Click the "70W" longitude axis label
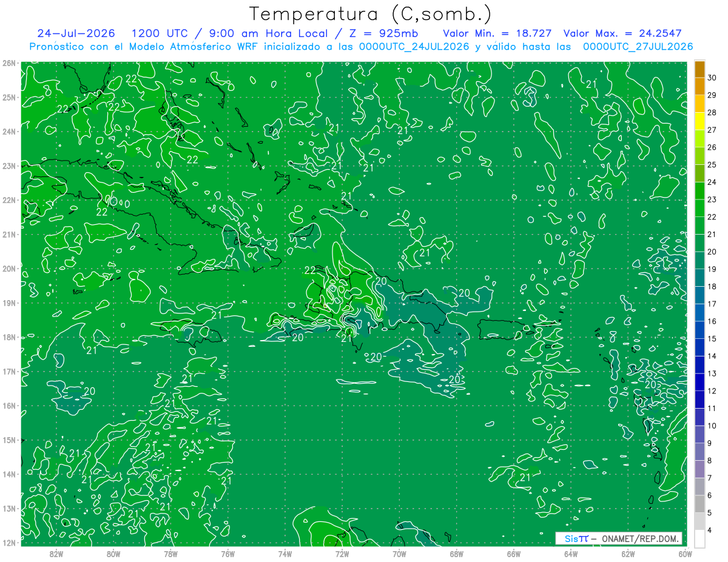Viewport: 728px width, 562px height. click(x=399, y=554)
